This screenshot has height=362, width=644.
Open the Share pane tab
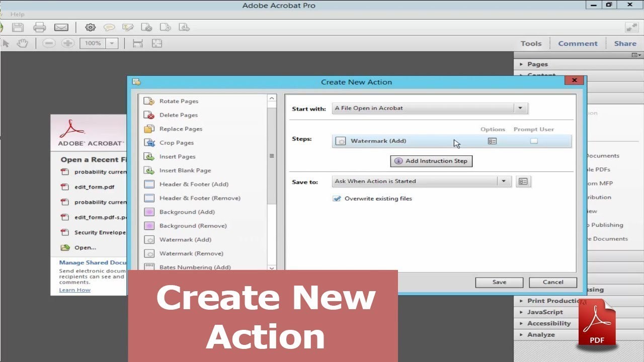(625, 44)
